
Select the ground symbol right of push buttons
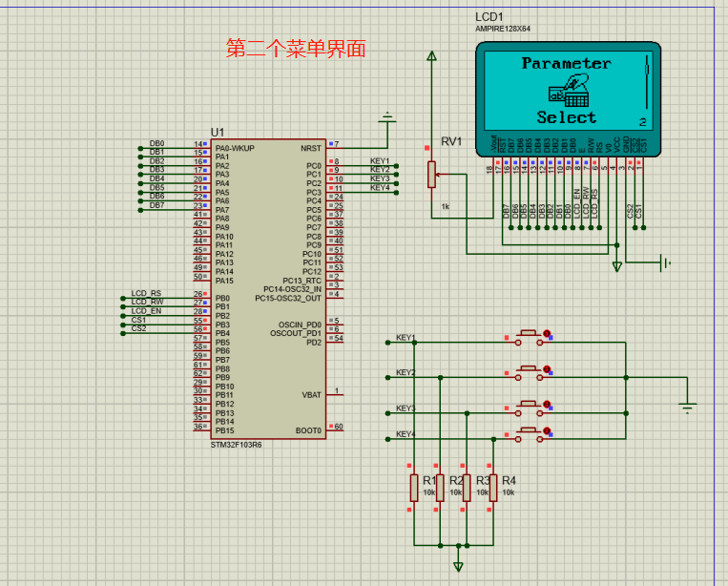(x=688, y=408)
